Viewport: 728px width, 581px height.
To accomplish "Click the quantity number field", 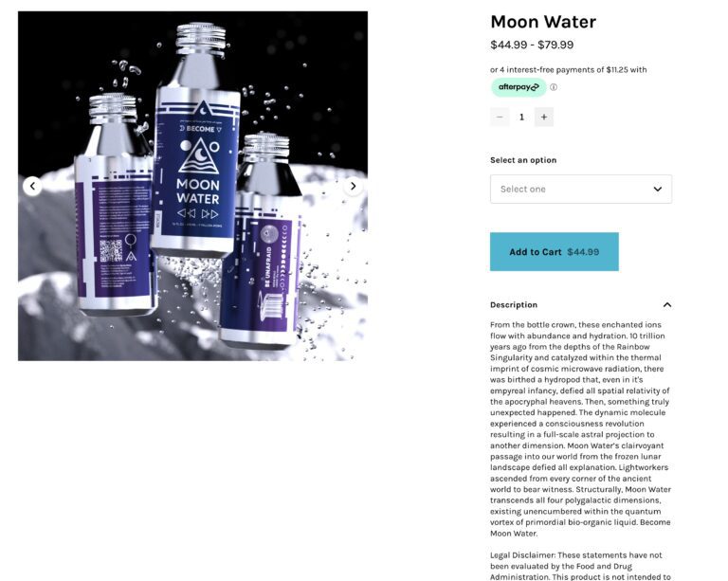I will click(x=522, y=117).
